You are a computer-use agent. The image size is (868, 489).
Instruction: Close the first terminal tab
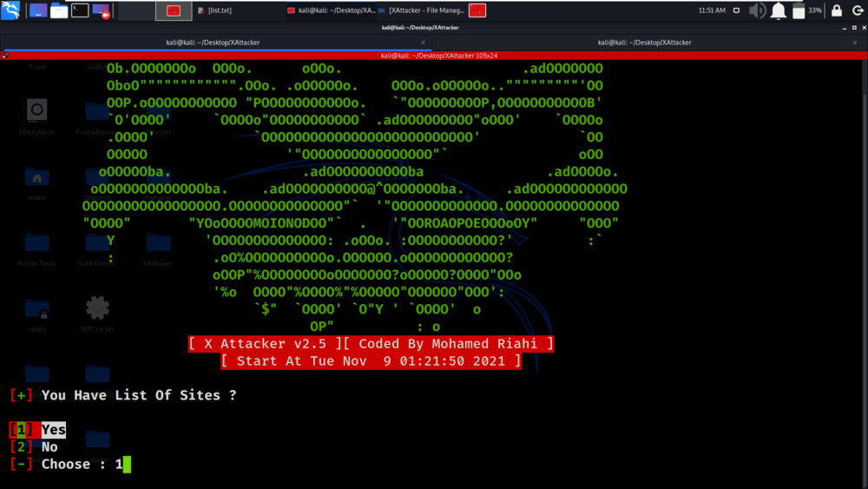pos(423,43)
